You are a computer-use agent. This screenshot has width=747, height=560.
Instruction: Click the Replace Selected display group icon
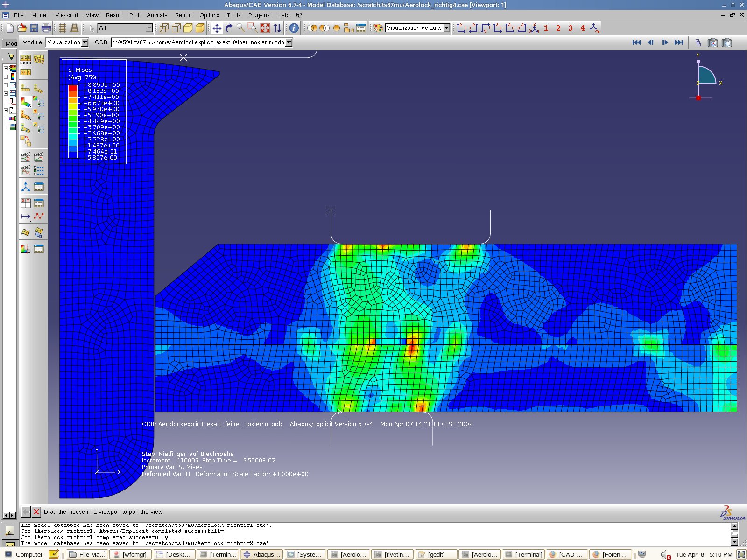pyautogui.click(x=312, y=28)
